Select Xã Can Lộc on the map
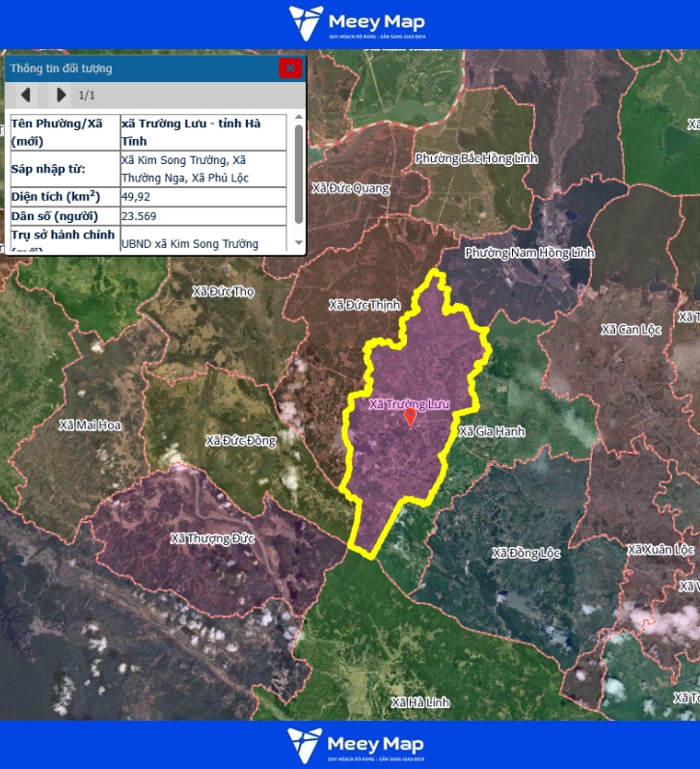Screen dimensions: 700x769 click(631, 329)
